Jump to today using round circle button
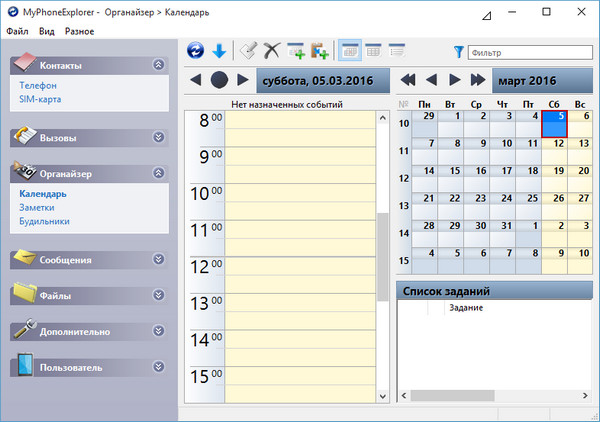 coord(219,79)
